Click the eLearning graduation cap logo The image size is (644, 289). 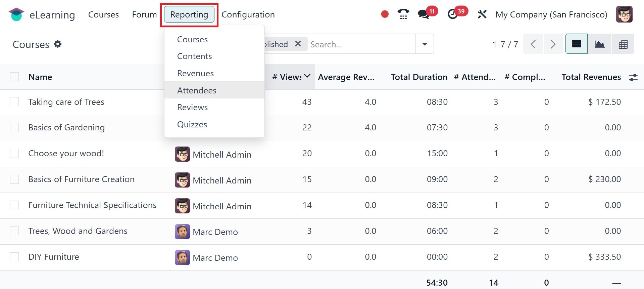(16, 14)
